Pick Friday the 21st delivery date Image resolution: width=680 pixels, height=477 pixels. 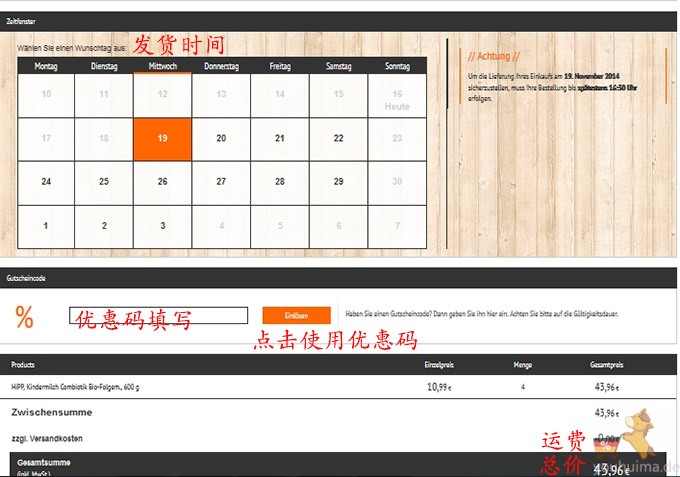pyautogui.click(x=280, y=139)
